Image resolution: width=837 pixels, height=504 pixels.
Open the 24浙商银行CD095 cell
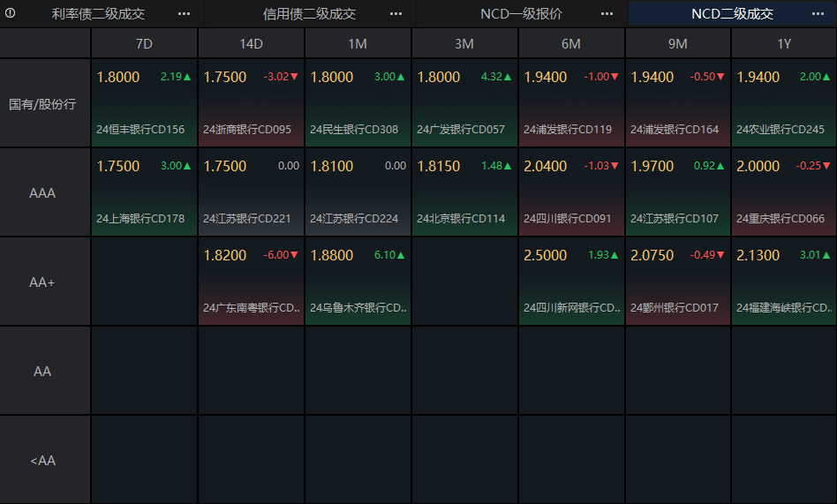251,103
